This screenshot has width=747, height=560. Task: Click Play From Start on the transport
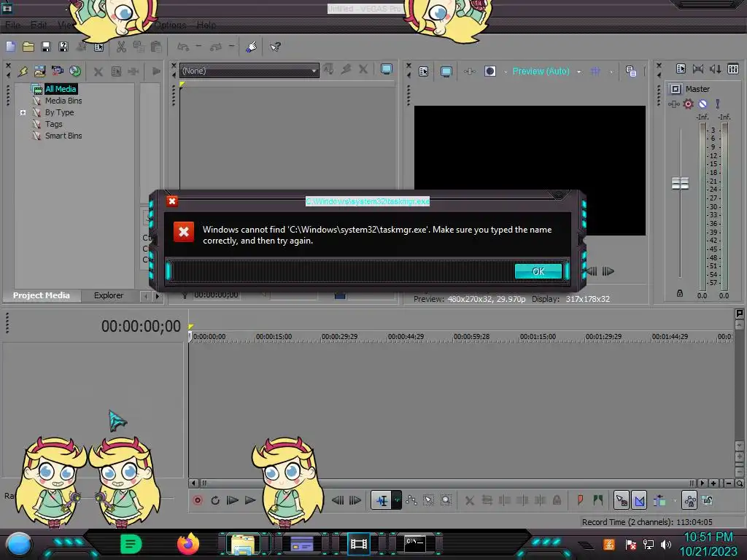pos(233,500)
